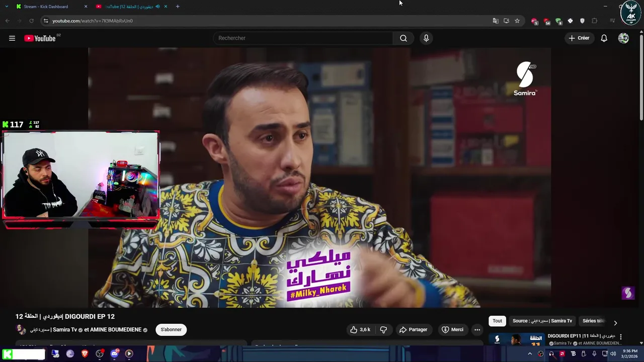Open Kick app in taskbar
644x362 pixels.
(7, 354)
